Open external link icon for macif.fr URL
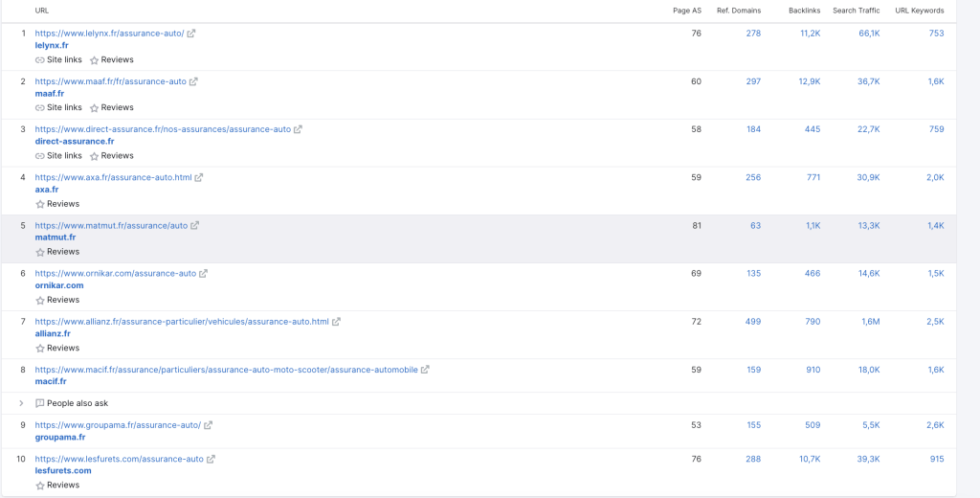 [425, 370]
